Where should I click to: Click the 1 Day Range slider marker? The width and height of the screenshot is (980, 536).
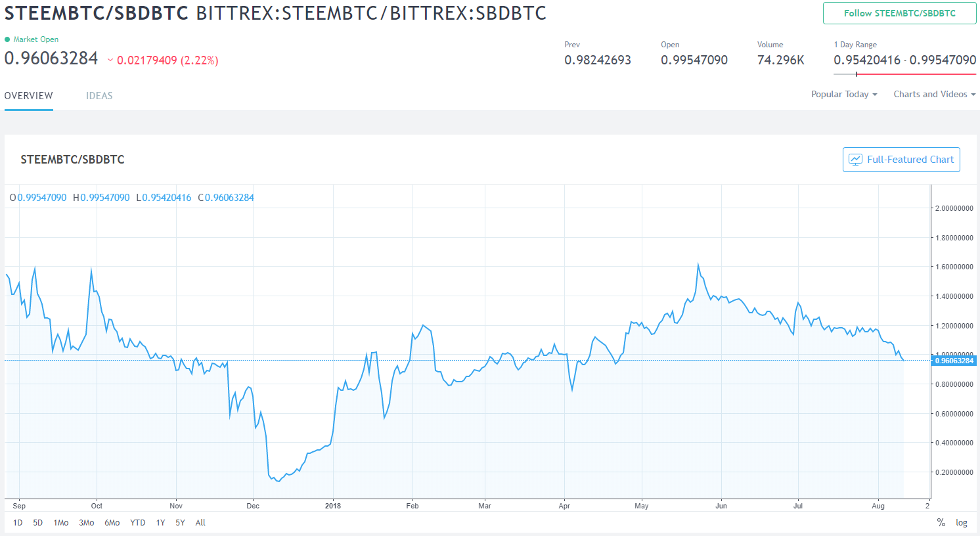[x=857, y=74]
